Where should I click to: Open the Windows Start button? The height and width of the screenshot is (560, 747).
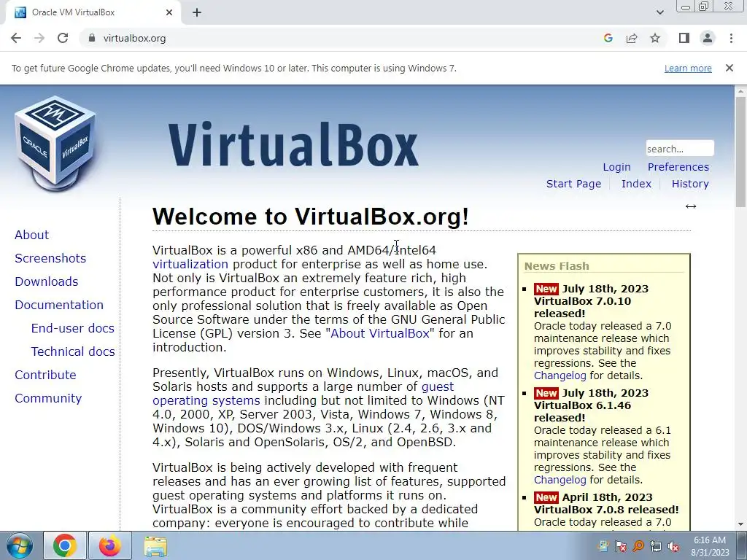tap(20, 546)
